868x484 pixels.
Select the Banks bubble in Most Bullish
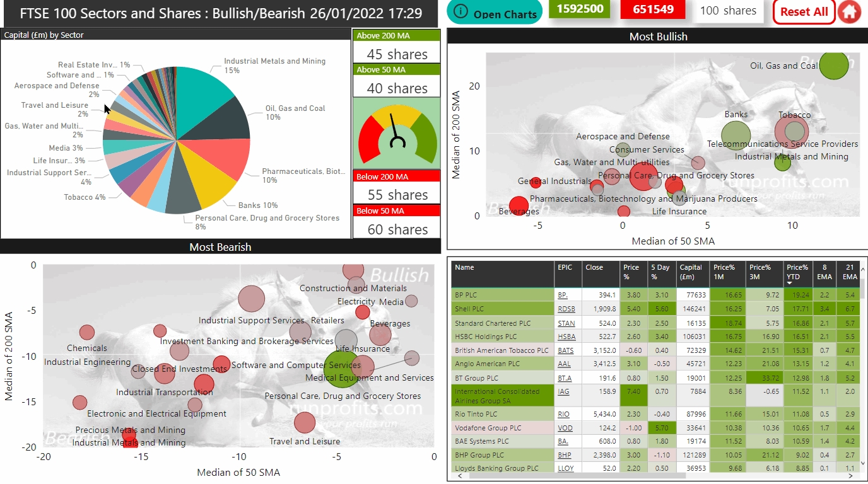[736, 134]
